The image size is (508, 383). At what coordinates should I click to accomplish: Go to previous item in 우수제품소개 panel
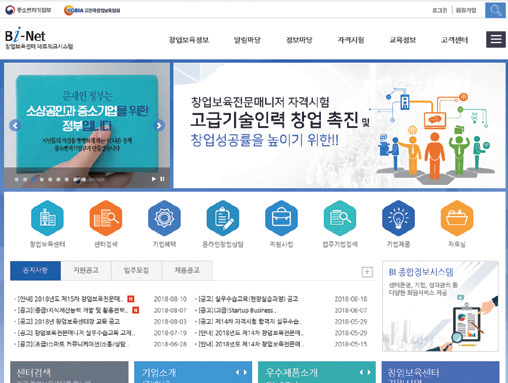click(361, 372)
